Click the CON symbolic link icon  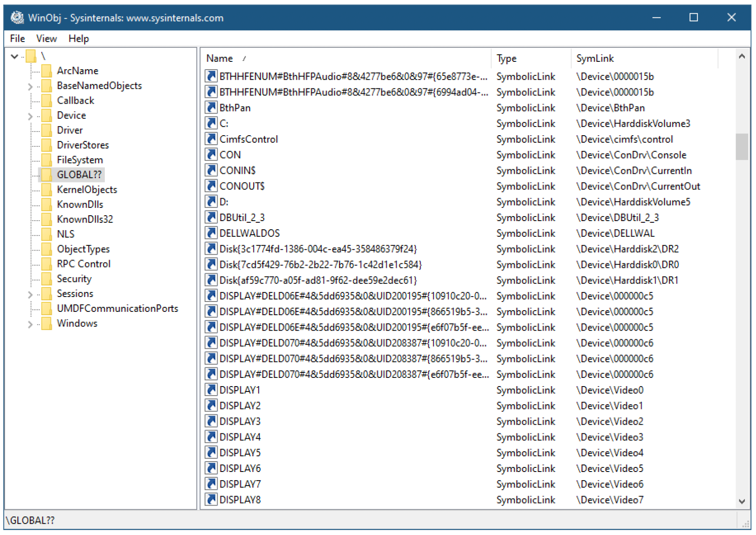click(211, 155)
